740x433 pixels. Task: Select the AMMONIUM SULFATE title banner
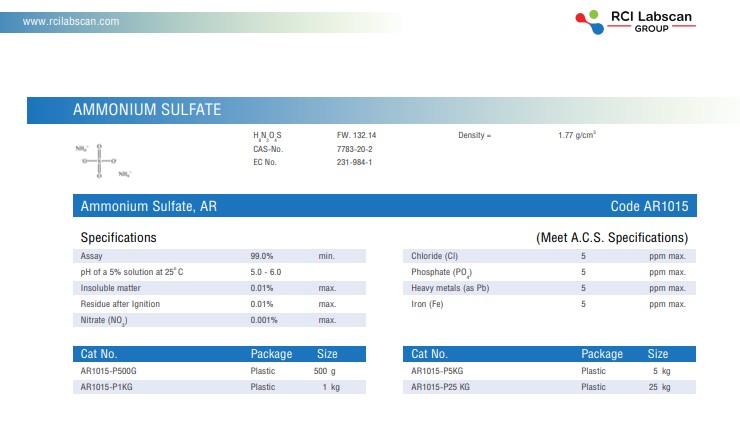(x=148, y=109)
